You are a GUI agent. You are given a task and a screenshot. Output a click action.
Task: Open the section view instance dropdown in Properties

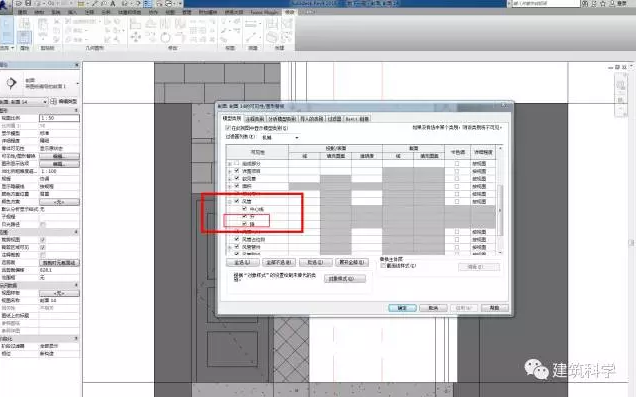click(x=24, y=102)
